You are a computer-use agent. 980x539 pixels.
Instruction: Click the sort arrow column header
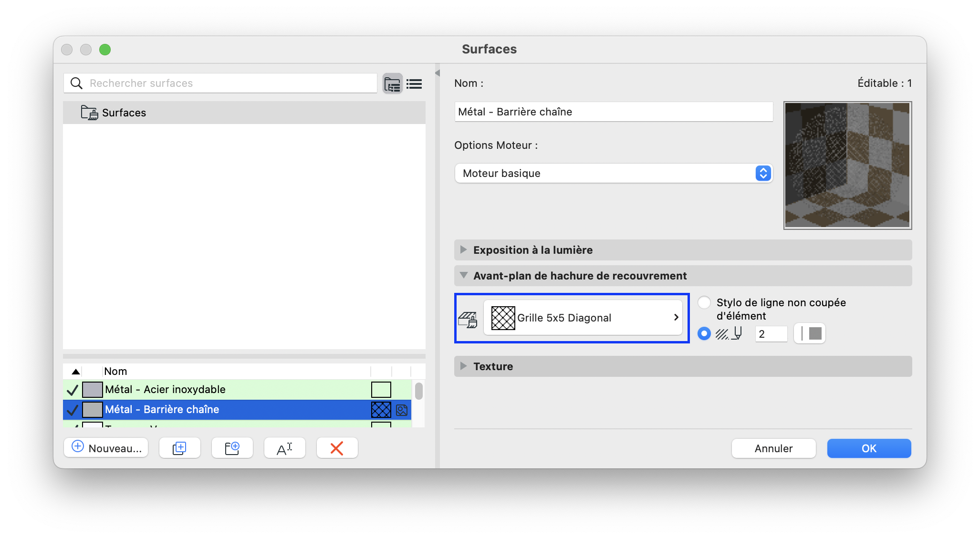coord(76,371)
